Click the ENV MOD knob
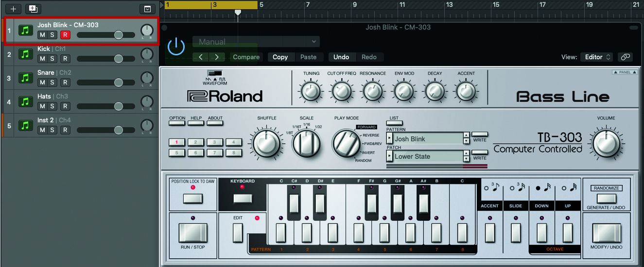The height and width of the screenshot is (267, 644). point(404,90)
